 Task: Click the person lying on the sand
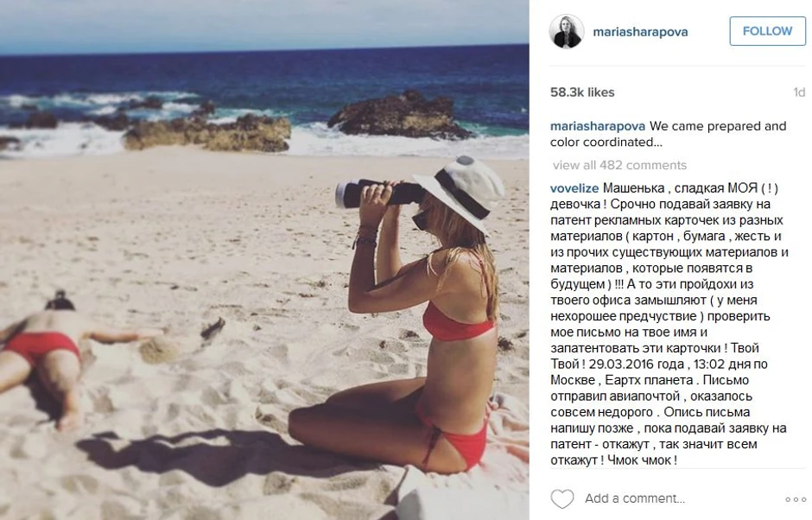point(62,352)
